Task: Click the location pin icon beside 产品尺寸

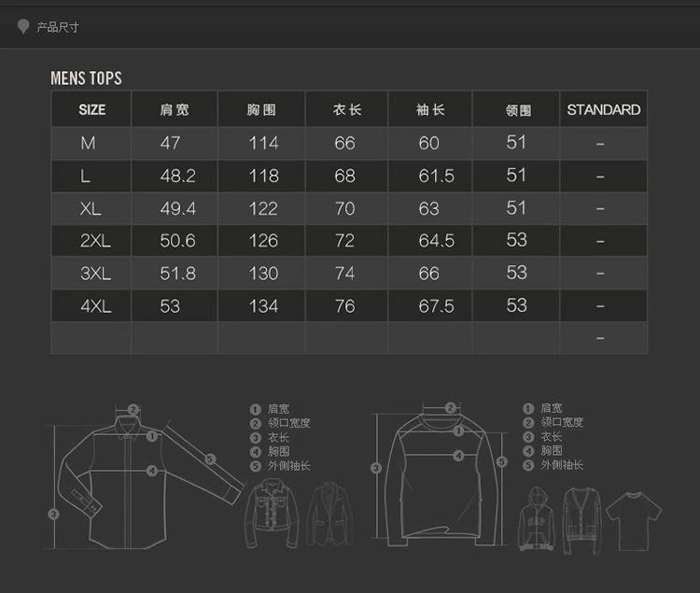Action: (x=22, y=26)
